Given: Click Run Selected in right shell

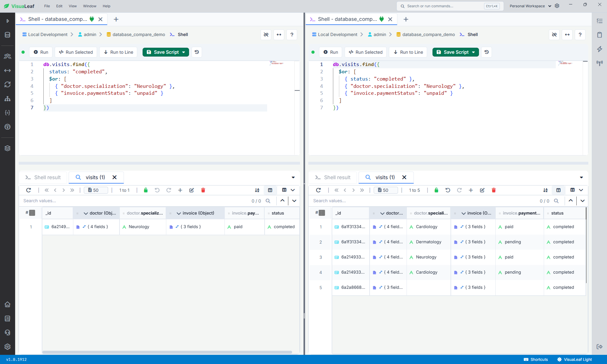Looking at the screenshot, I should (365, 52).
